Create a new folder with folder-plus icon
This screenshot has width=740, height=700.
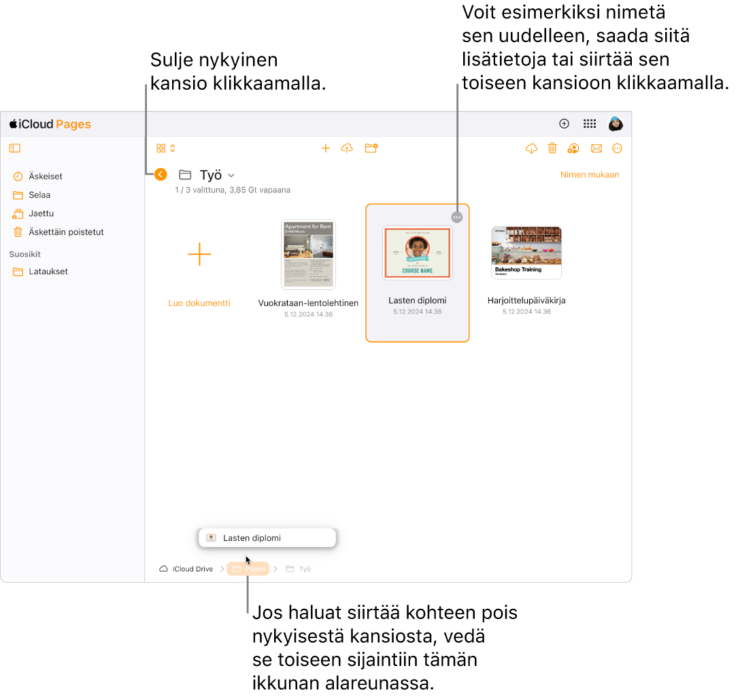pyautogui.click(x=371, y=148)
